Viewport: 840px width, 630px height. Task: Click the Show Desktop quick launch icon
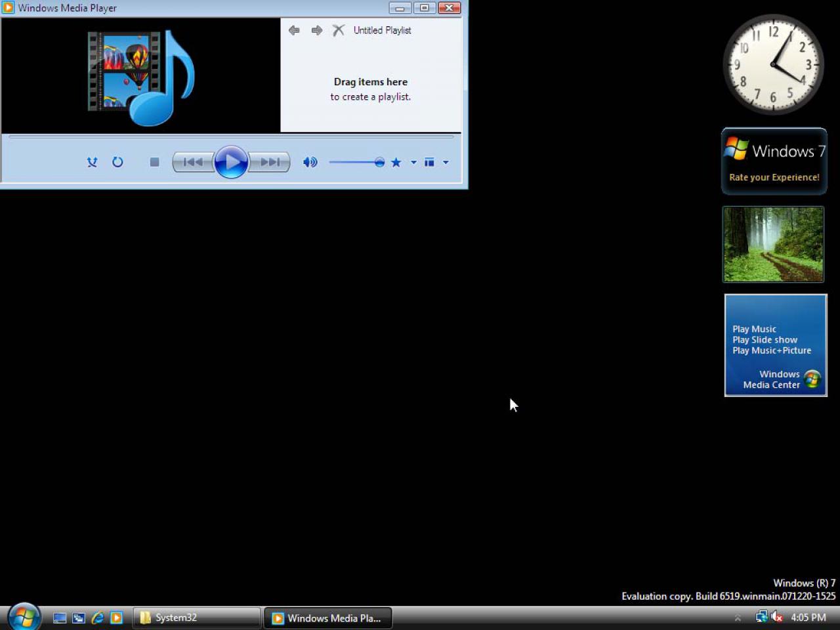tap(60, 618)
